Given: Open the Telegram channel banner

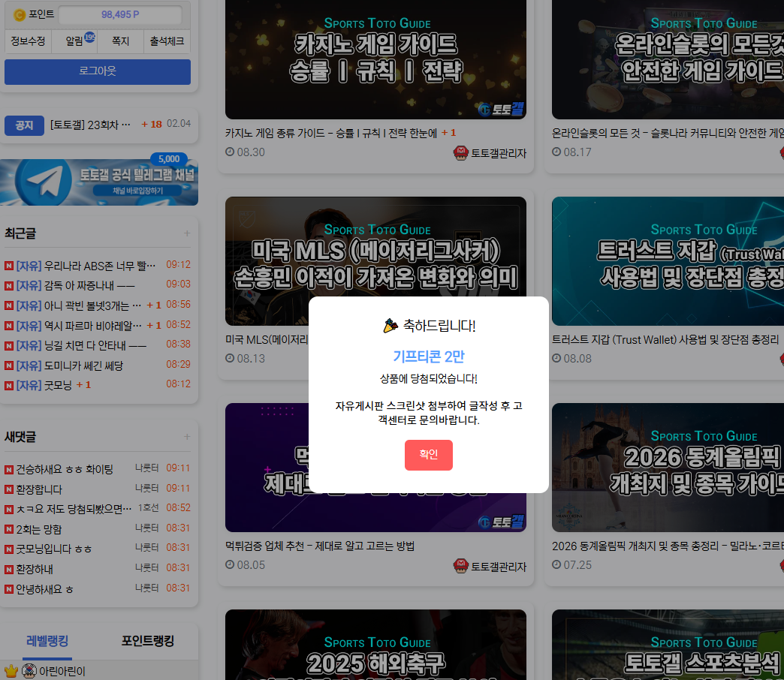Looking at the screenshot, I should pos(99,182).
